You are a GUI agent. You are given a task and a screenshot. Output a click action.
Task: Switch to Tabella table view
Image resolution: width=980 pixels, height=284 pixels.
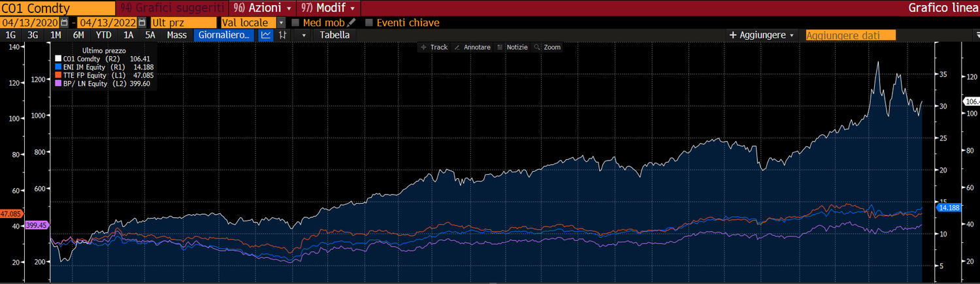[x=335, y=35]
